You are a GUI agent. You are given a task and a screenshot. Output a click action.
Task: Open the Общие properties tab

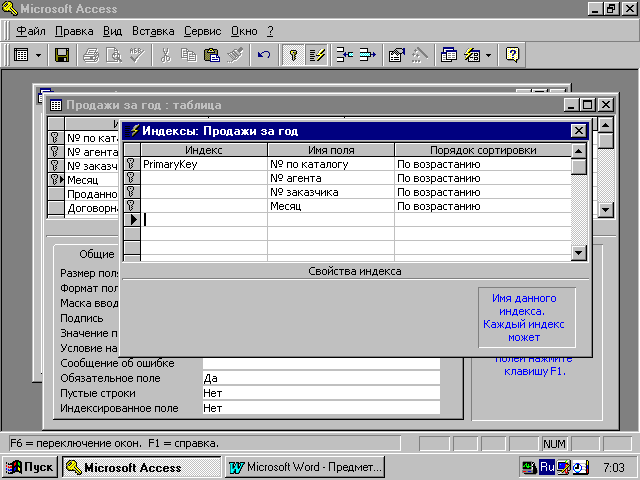[x=97, y=254]
